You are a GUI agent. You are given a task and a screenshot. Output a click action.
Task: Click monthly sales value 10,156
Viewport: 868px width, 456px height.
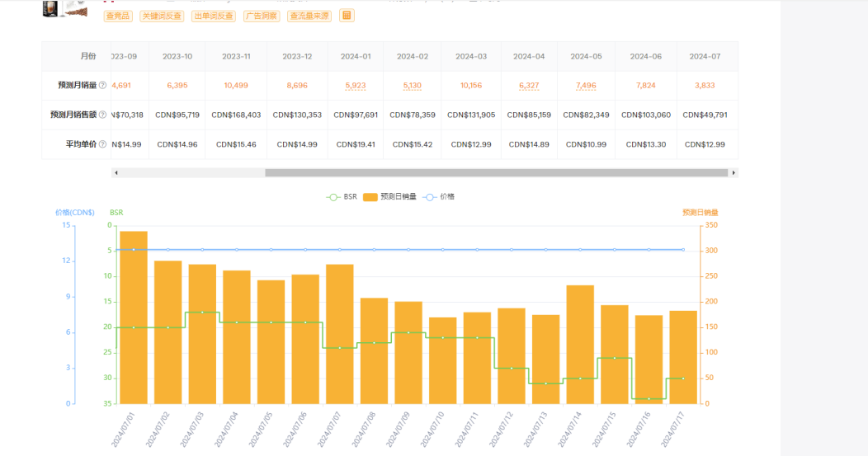pyautogui.click(x=471, y=85)
